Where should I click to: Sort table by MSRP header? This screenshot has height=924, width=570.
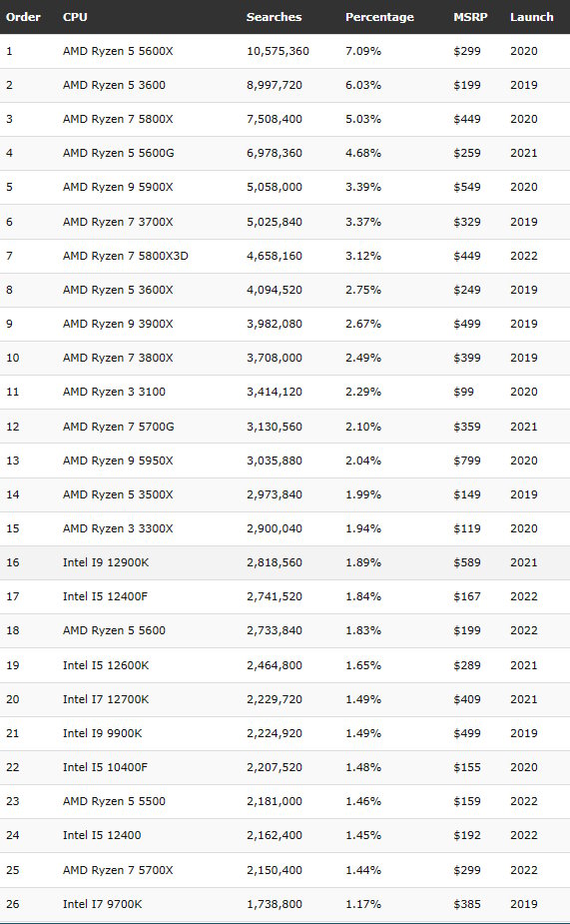coord(470,17)
